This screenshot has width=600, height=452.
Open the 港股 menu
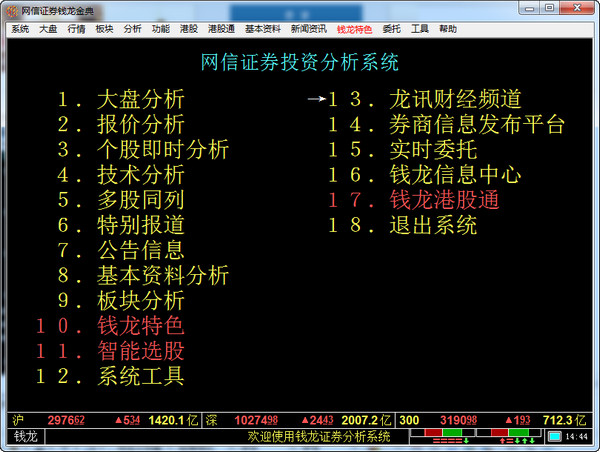tap(189, 29)
